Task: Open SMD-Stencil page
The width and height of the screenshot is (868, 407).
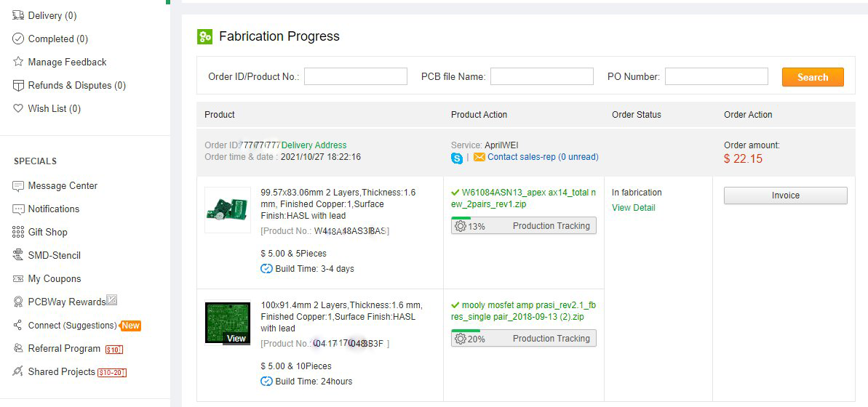Action: (55, 256)
